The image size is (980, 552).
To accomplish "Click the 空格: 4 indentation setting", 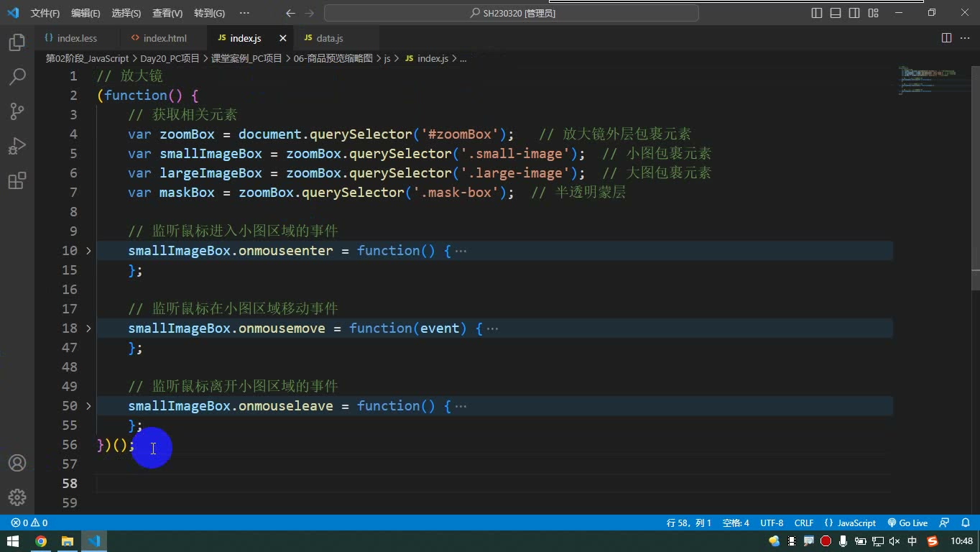I will (736, 523).
